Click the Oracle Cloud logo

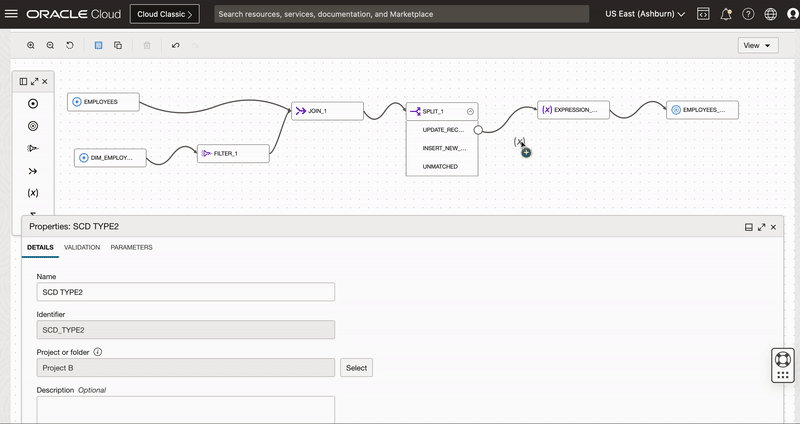pos(73,14)
